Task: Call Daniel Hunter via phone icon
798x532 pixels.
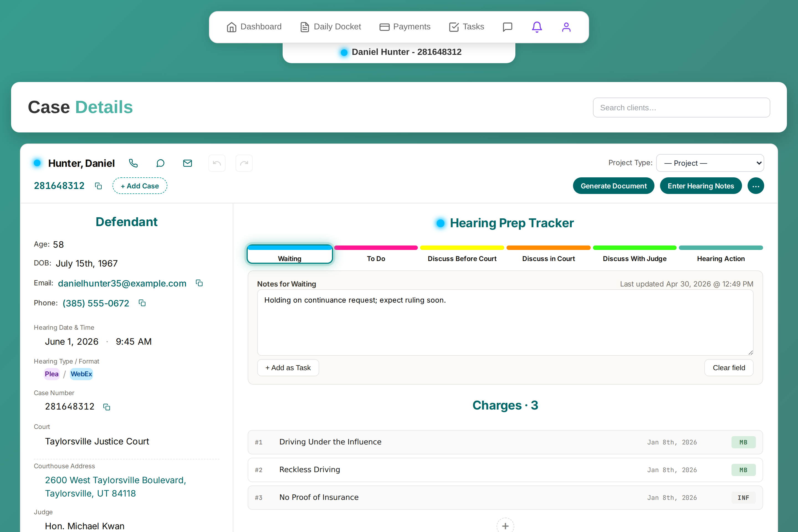Action: pyautogui.click(x=133, y=163)
